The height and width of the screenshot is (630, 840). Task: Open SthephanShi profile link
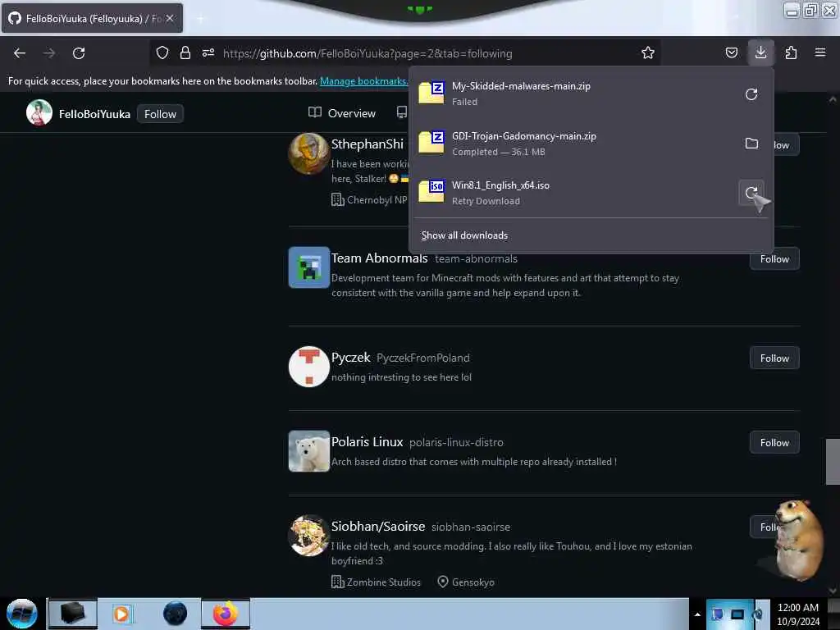(x=367, y=144)
